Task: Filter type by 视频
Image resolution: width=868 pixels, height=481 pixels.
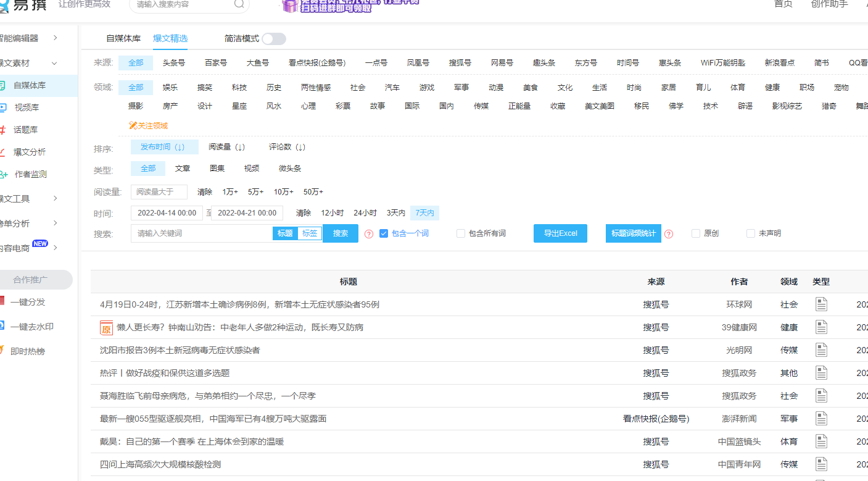Action: tap(252, 168)
